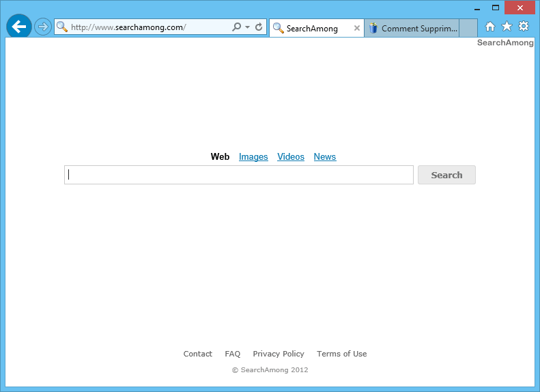The image size is (540, 392).
Task: Switch to the Comment Supprim... tab
Action: pos(412,28)
